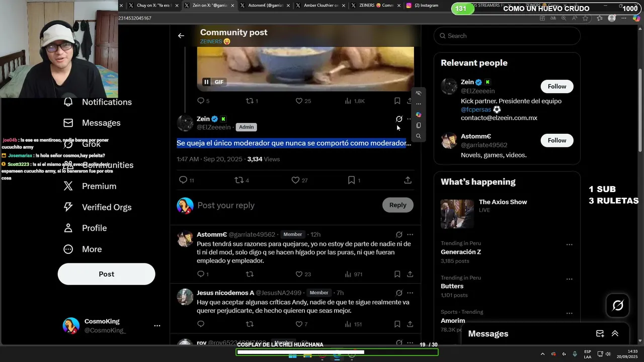Click the Reply button

(x=397, y=205)
